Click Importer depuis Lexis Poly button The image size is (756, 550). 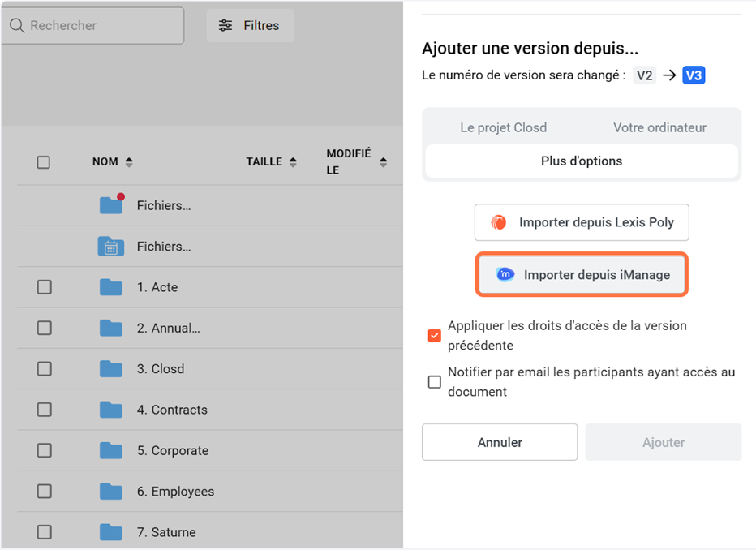582,222
